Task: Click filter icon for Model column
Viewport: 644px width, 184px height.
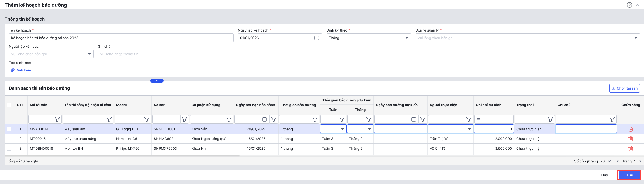Action: 147,119
